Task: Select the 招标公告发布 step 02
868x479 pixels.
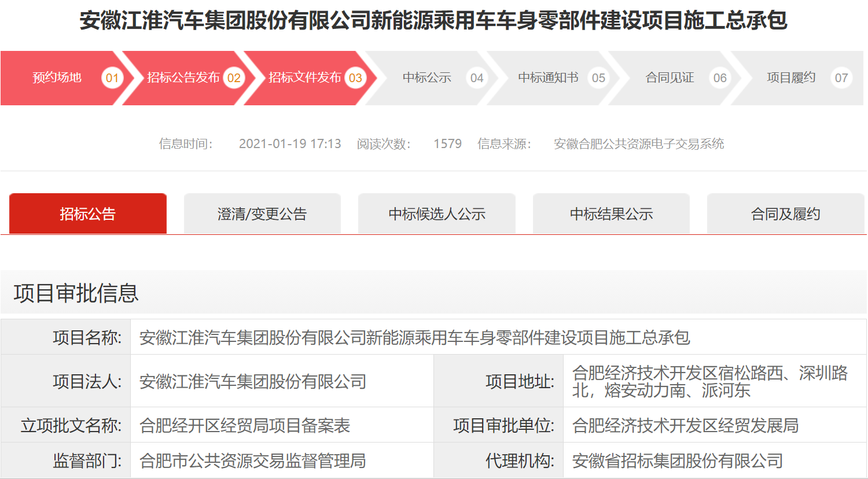Action: pyautogui.click(x=188, y=78)
